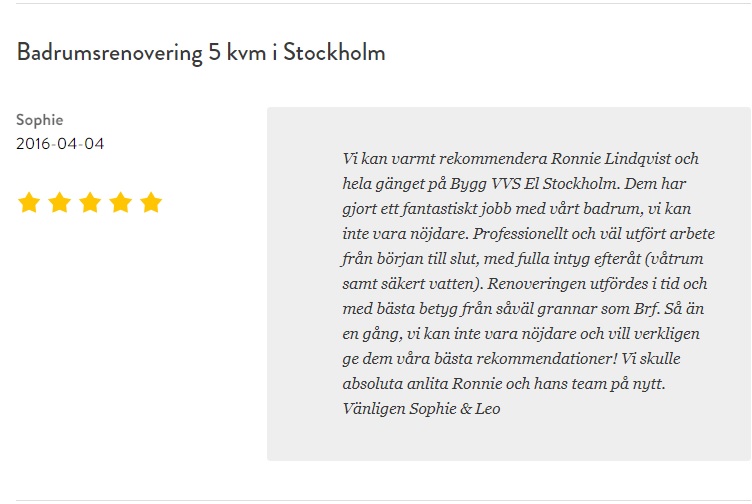Click the word Stockholm in the title
The height and width of the screenshot is (504, 752).
pyautogui.click(x=334, y=52)
